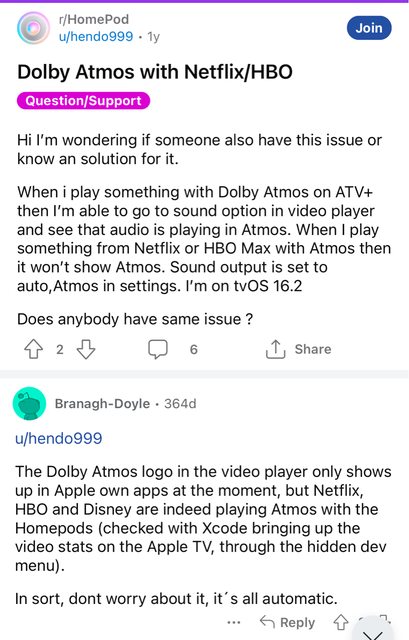
Task: Downvote the Dolby Atmos post
Action: coord(86,349)
